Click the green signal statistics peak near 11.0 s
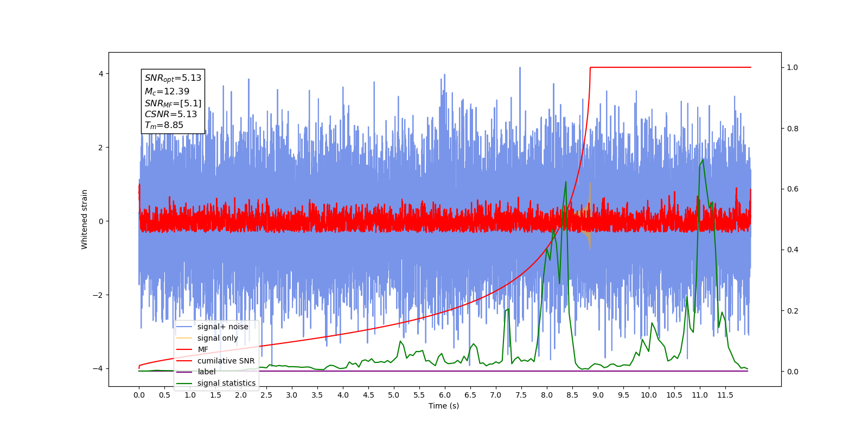 [x=703, y=160]
